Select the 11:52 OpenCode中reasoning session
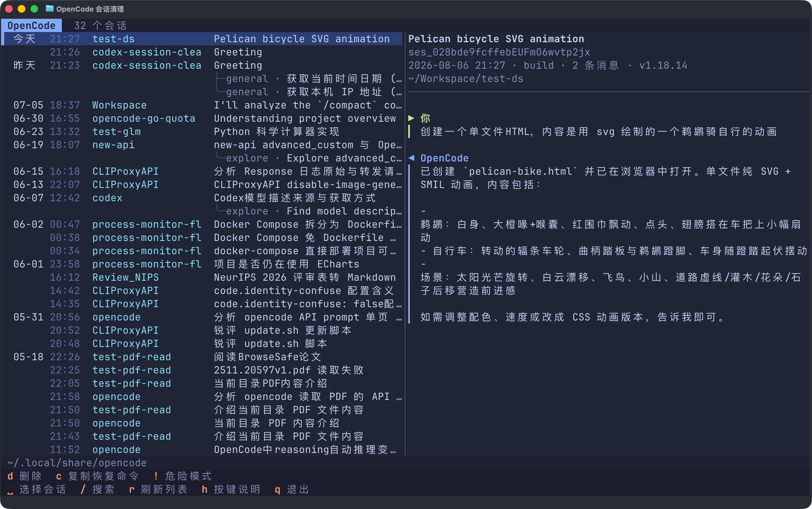Image resolution: width=812 pixels, height=509 pixels. pos(203,449)
